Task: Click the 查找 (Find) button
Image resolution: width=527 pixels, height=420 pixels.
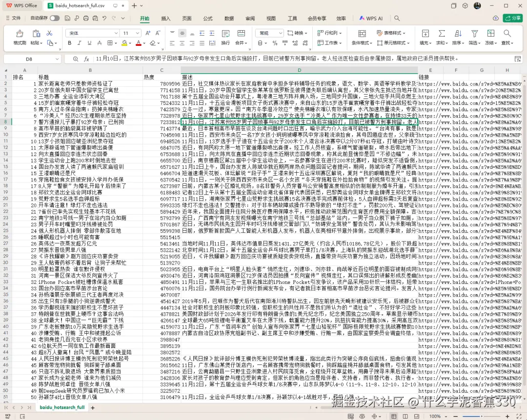Action: (507, 37)
